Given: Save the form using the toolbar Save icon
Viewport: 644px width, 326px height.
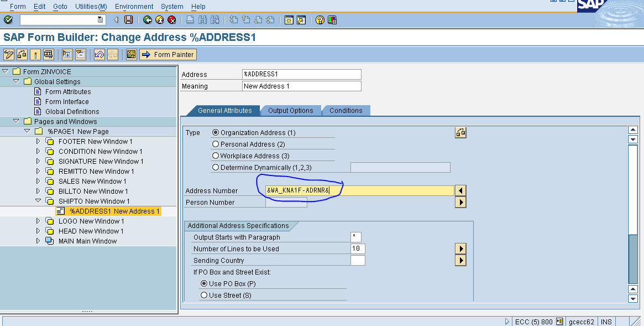Looking at the screenshot, I should click(128, 19).
